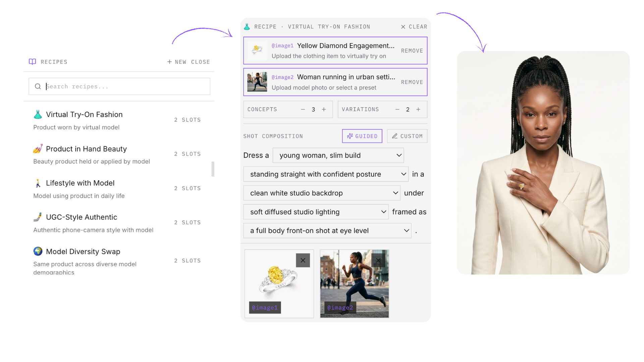Close the Recipes panel

click(x=201, y=62)
